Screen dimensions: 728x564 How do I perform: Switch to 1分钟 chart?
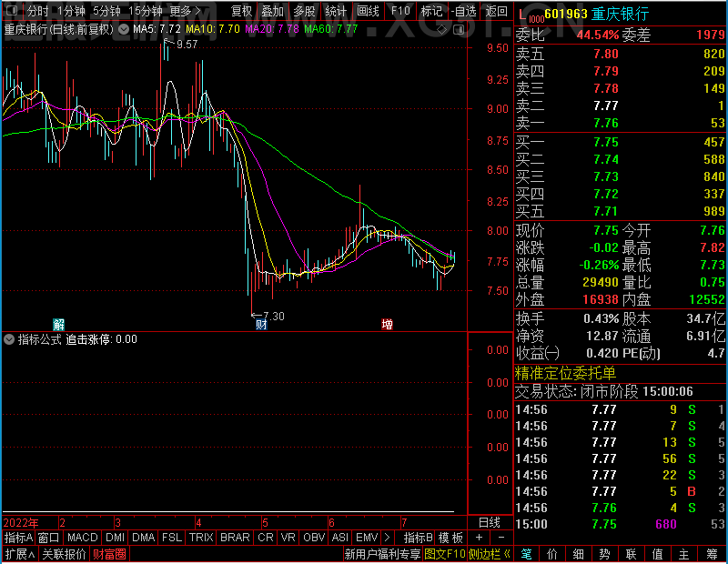click(71, 11)
